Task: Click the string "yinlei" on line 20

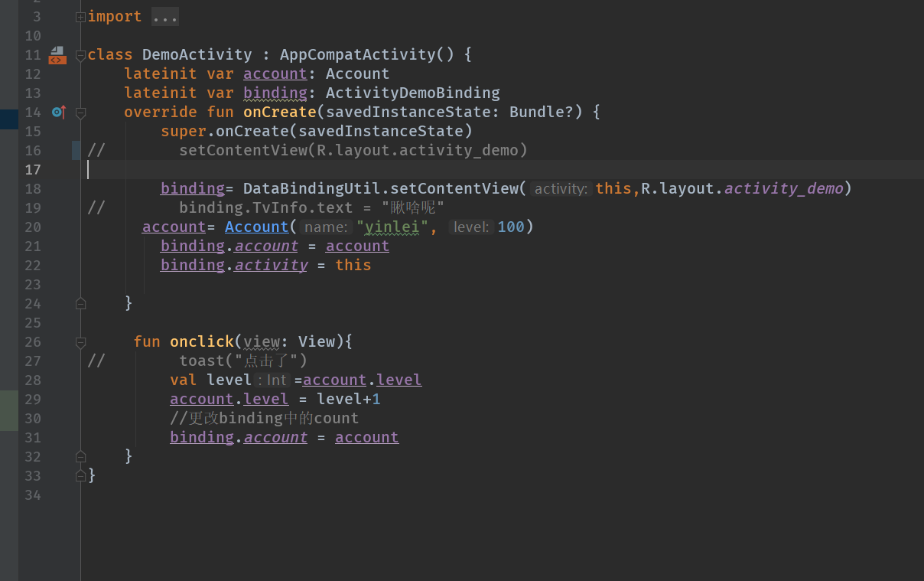Action: (x=392, y=227)
